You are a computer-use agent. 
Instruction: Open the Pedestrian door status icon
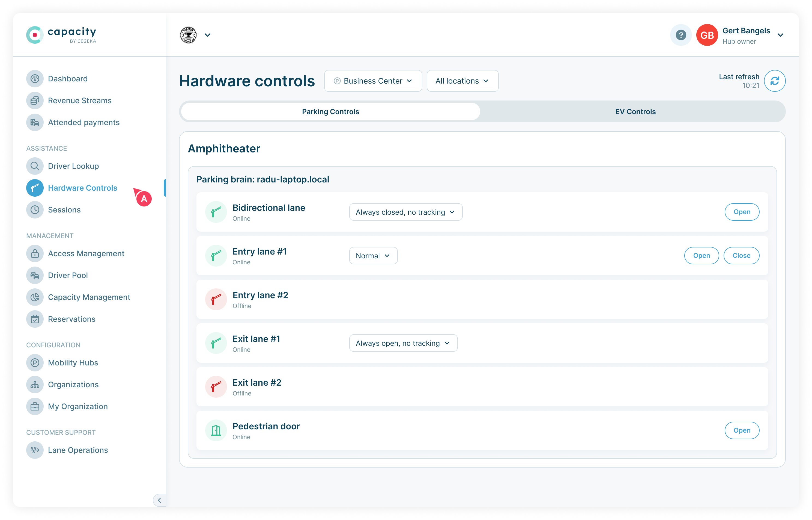tap(216, 430)
